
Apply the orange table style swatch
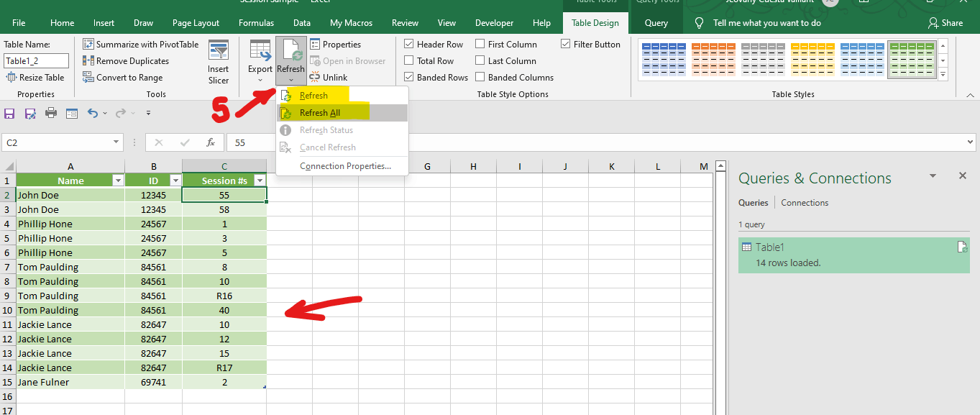713,60
